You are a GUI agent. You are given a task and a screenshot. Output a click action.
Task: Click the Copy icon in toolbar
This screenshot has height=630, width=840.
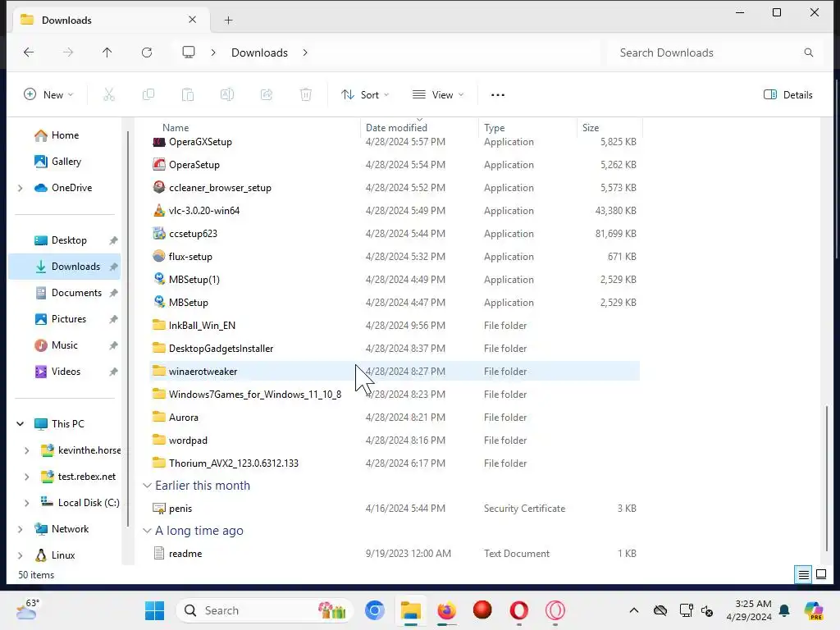tap(148, 95)
